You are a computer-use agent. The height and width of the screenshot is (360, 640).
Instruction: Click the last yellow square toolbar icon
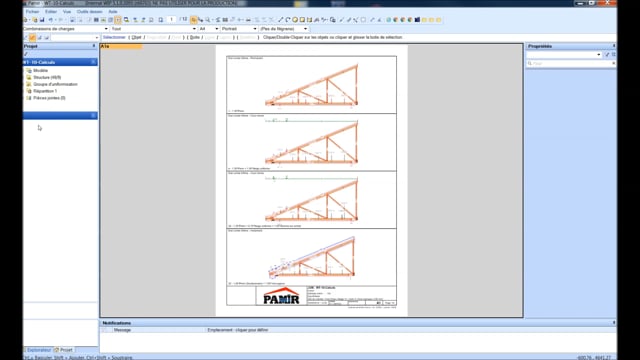pyautogui.click(x=439, y=20)
